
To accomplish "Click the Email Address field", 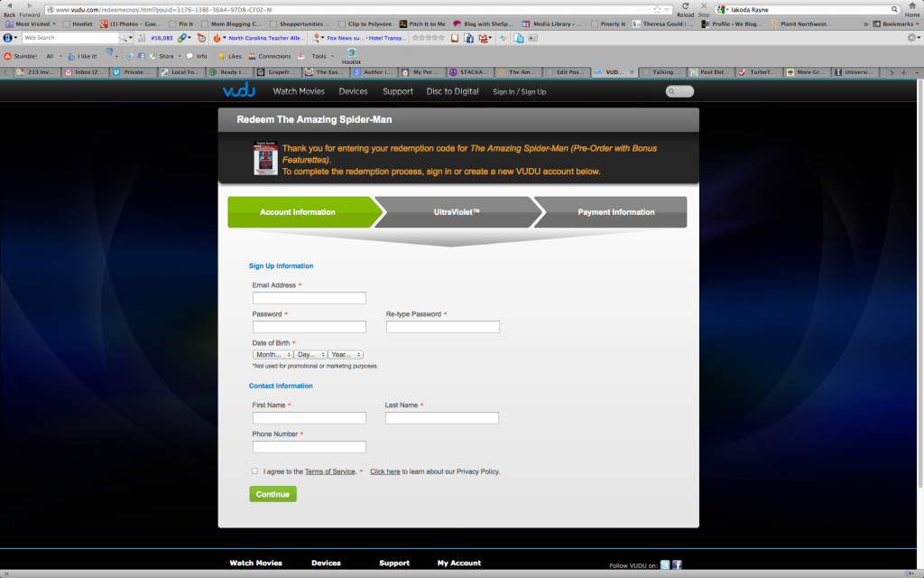I will (310, 298).
